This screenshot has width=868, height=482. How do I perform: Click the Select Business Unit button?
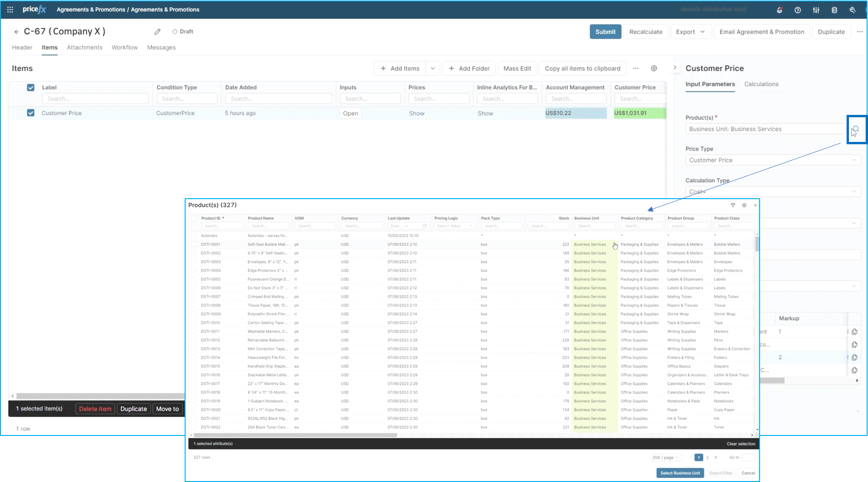coord(680,473)
